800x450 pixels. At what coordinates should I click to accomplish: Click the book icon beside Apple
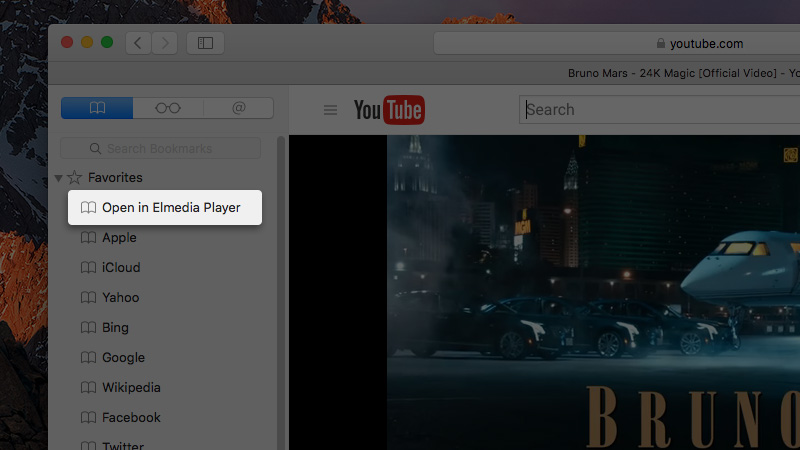[x=88, y=238]
